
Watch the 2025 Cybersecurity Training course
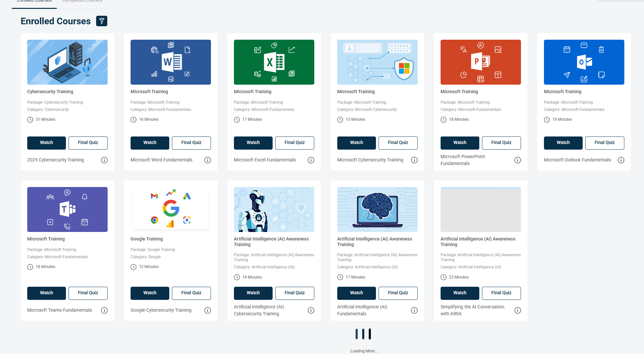pyautogui.click(x=47, y=143)
